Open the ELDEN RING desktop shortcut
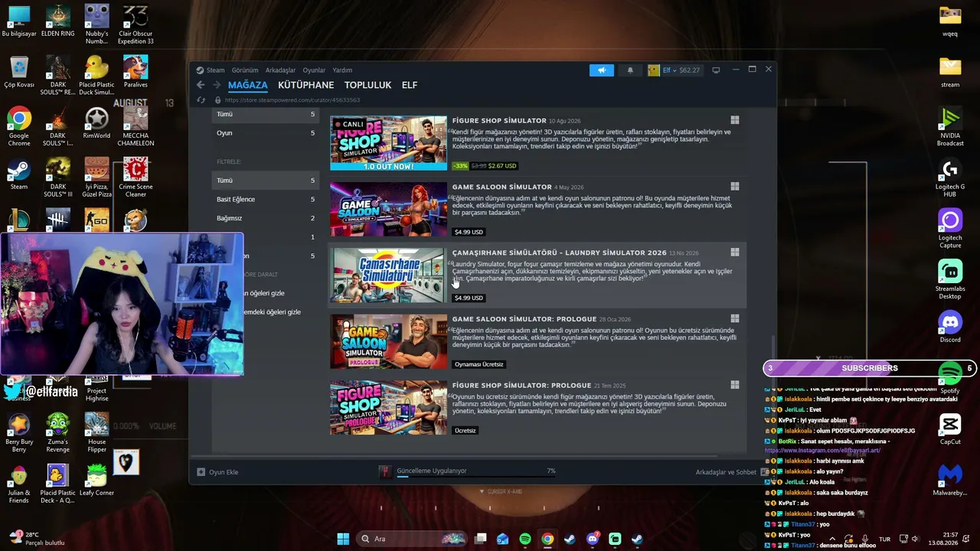 [57, 21]
